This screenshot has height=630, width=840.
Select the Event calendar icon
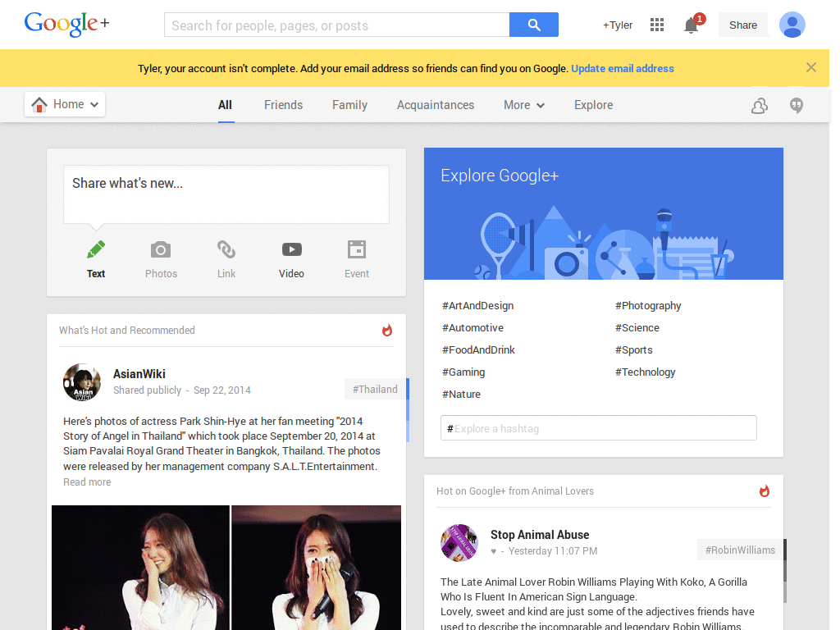(357, 249)
